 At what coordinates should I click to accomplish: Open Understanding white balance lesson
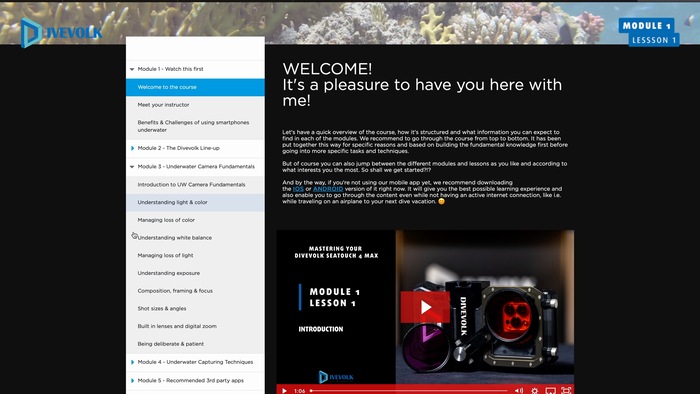[x=195, y=238]
